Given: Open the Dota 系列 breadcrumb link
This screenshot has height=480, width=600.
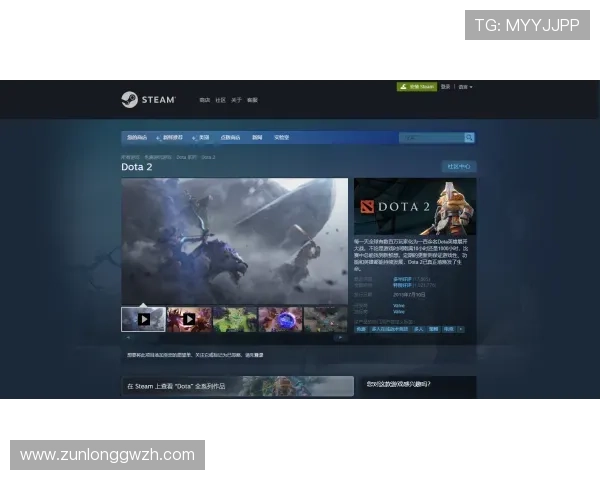Looking at the screenshot, I should [186, 157].
